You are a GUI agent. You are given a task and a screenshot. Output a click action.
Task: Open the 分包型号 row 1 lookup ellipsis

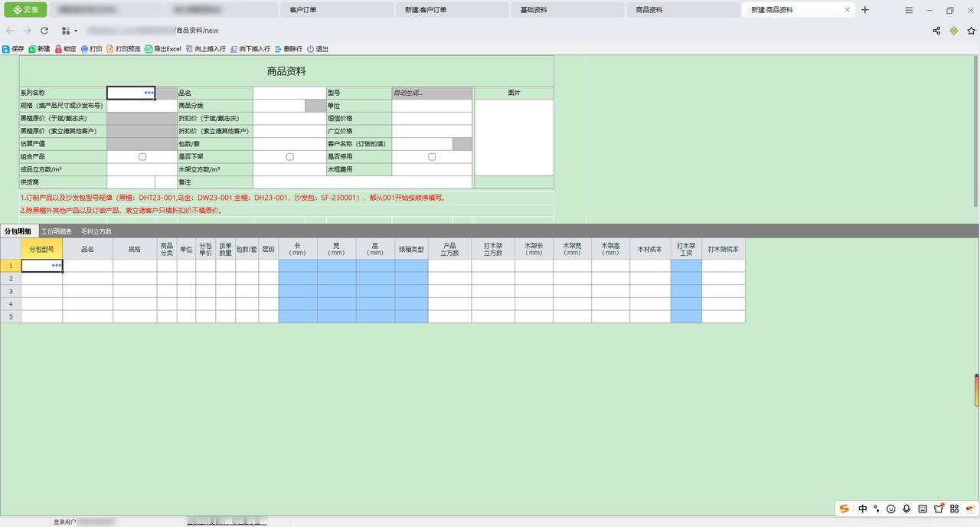[x=57, y=266]
